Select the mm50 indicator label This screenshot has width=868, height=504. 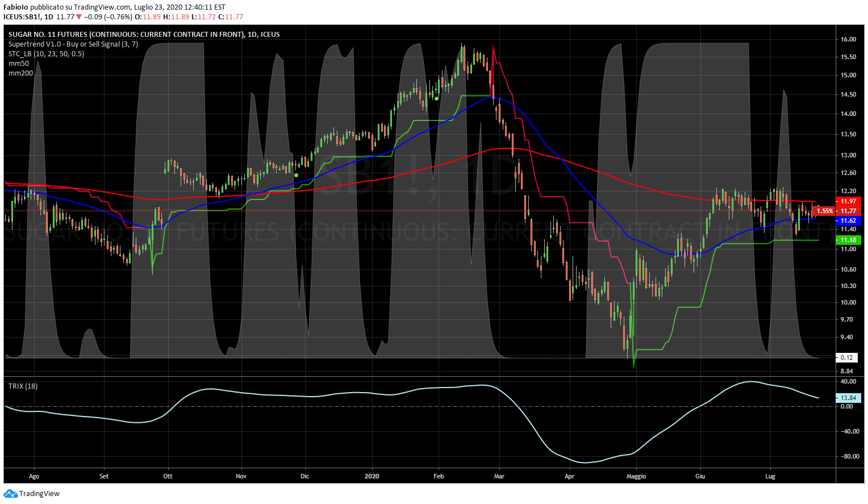point(19,64)
